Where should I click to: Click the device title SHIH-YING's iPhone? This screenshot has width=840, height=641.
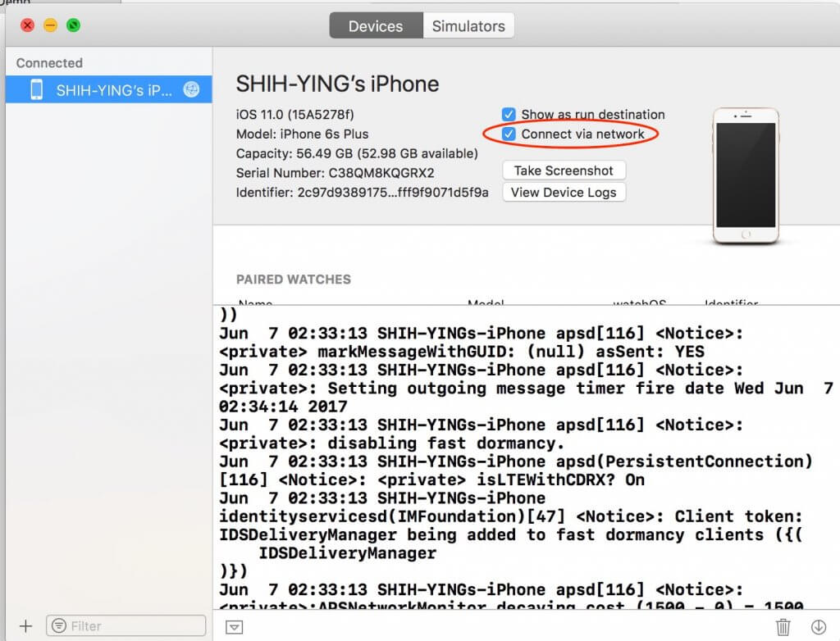point(337,84)
